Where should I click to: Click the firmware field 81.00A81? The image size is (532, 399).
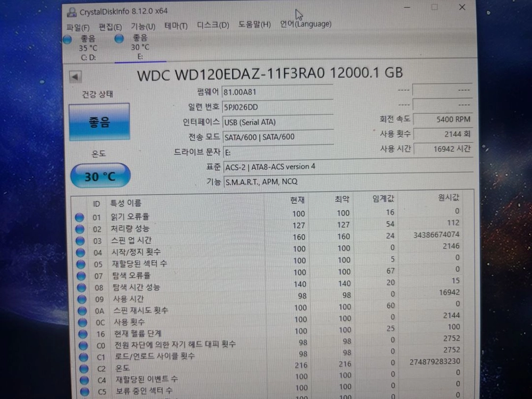(278, 92)
